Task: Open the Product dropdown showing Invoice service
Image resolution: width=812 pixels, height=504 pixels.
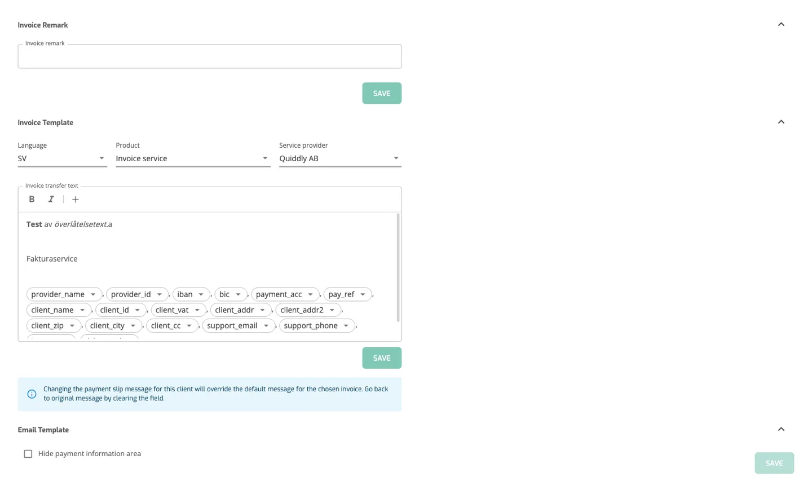Action: point(193,158)
